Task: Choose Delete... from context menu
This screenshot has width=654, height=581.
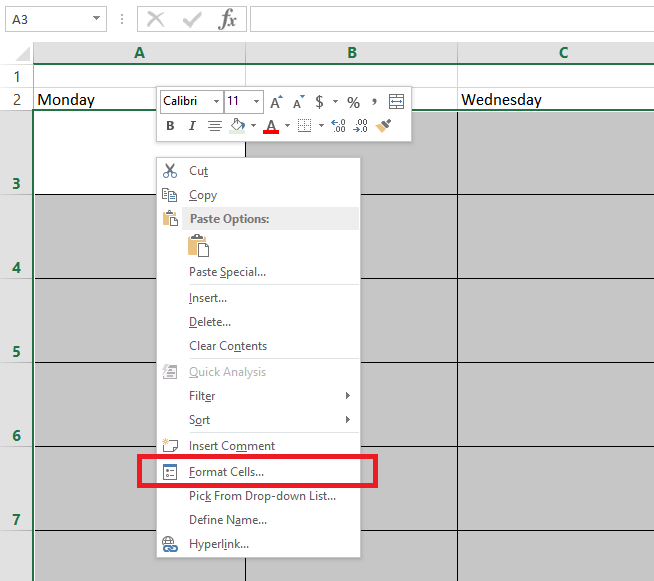Action: point(258,322)
